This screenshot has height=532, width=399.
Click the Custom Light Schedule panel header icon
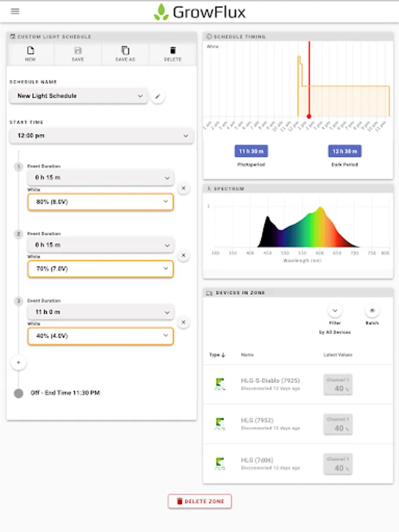point(12,36)
